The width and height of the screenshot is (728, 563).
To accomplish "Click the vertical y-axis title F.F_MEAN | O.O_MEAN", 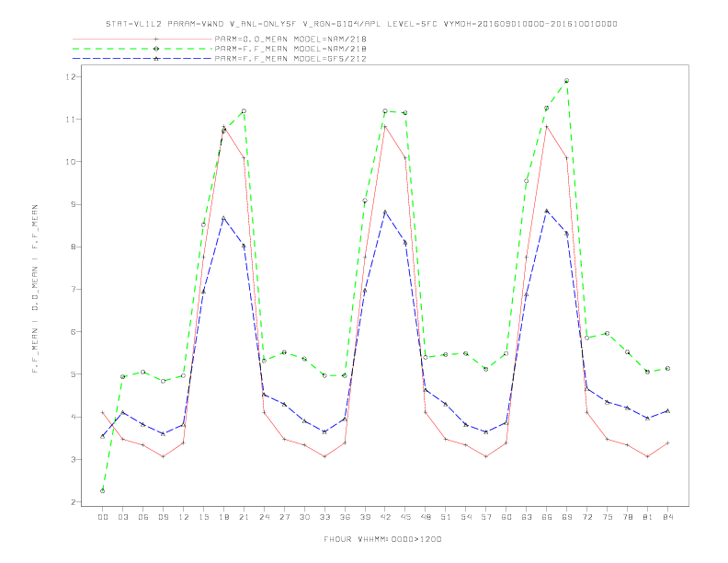I will (x=35, y=289).
